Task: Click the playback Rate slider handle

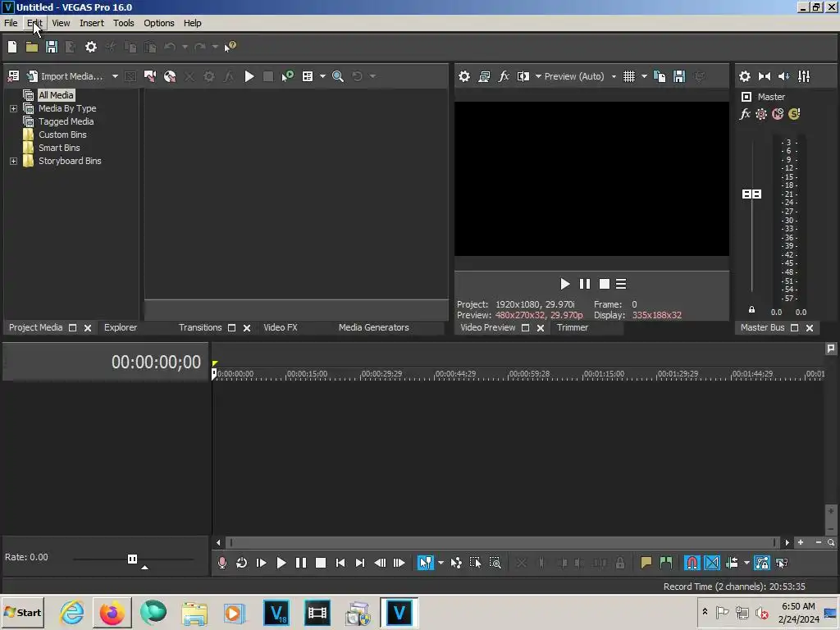Action: (132, 559)
